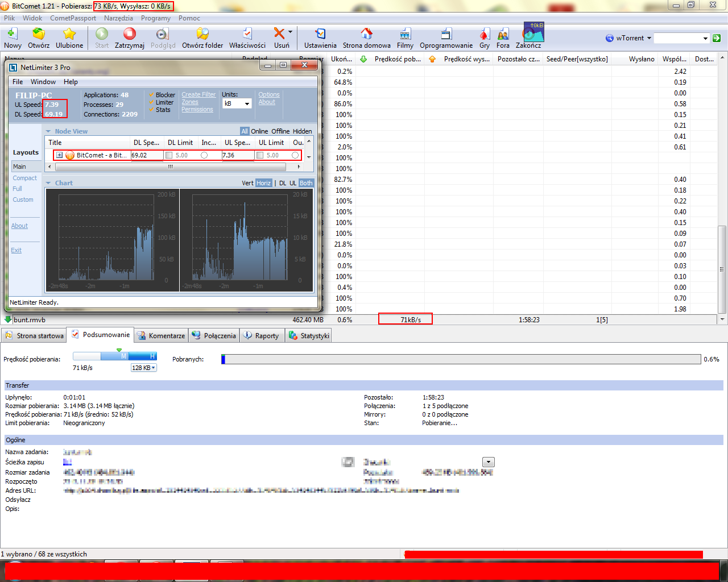Screen dimensions: 728x582
Task: Expand the BitComet node with plus icon
Action: pyautogui.click(x=59, y=155)
